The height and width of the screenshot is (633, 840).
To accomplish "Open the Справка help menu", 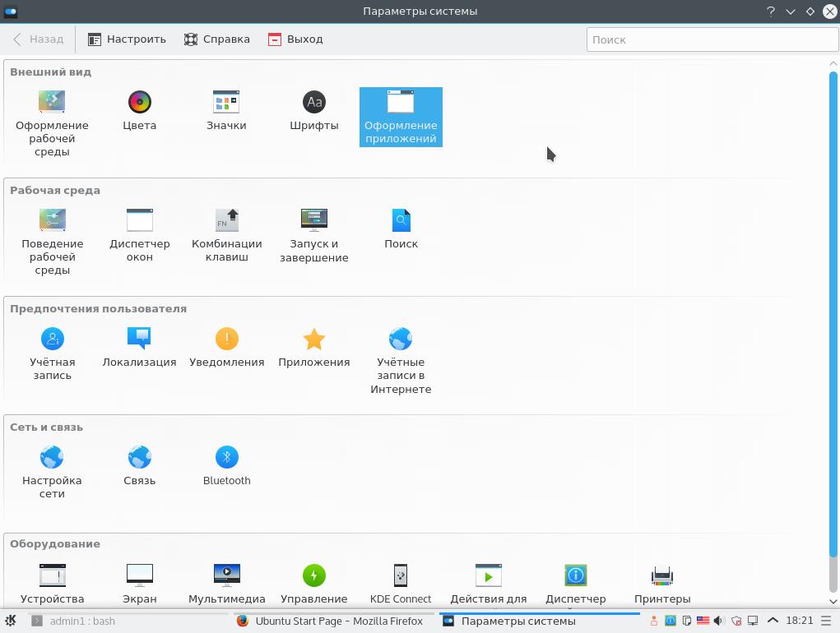I will click(x=217, y=39).
